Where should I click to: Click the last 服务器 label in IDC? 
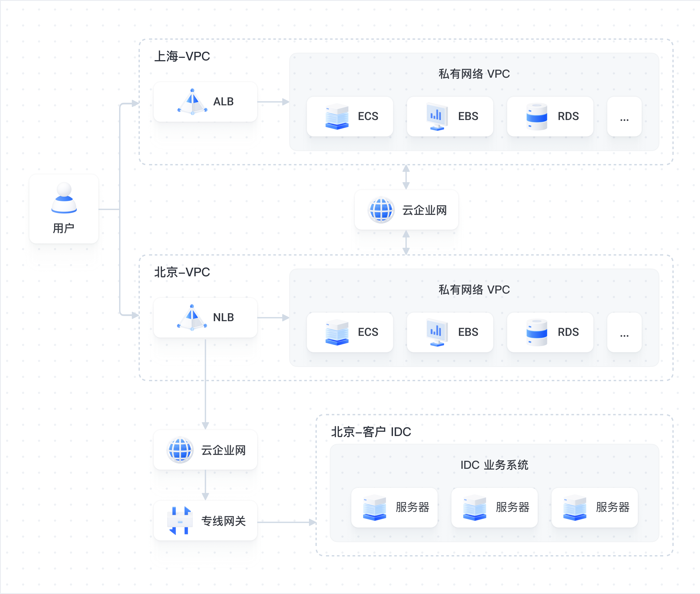pos(613,507)
